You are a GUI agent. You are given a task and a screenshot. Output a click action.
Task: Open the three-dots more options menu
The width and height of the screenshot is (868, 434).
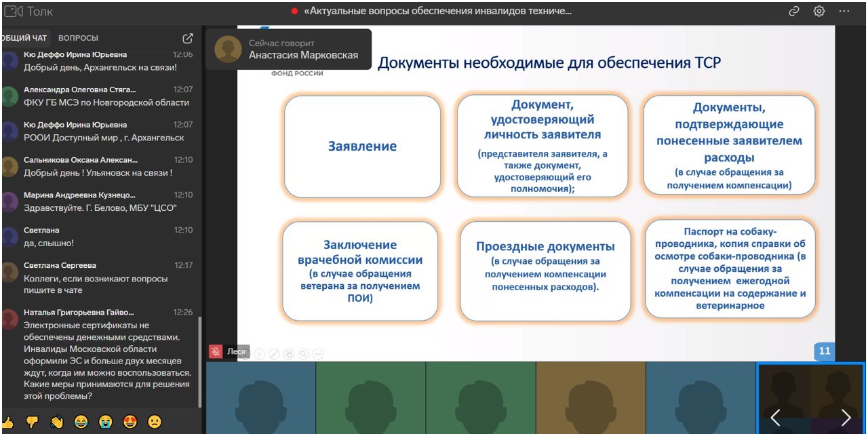tap(844, 12)
